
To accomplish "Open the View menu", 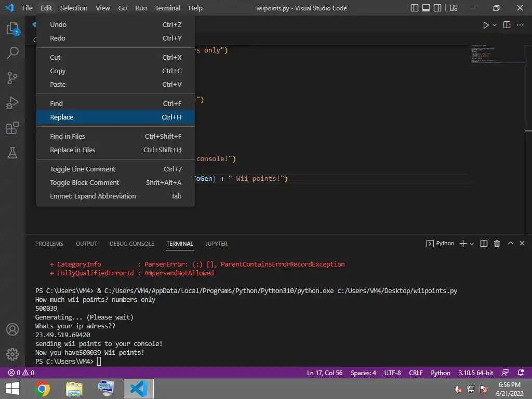I will coord(103,8).
